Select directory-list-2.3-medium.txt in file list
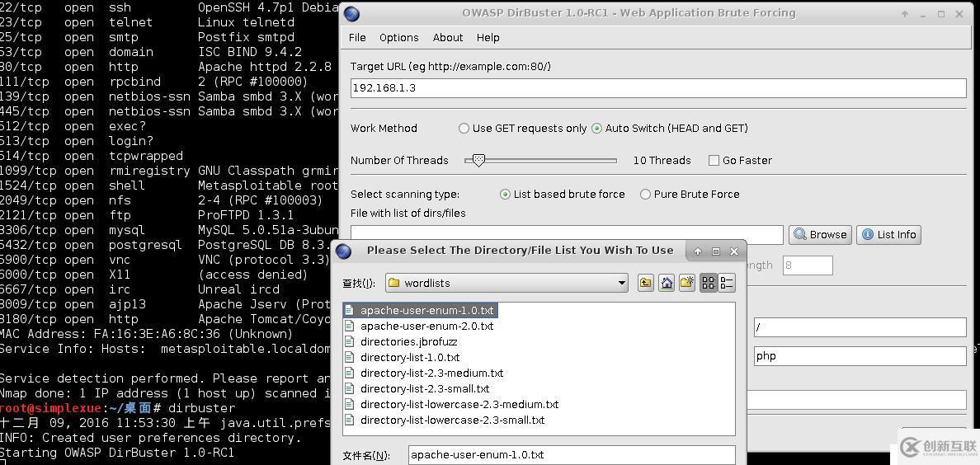 (432, 373)
